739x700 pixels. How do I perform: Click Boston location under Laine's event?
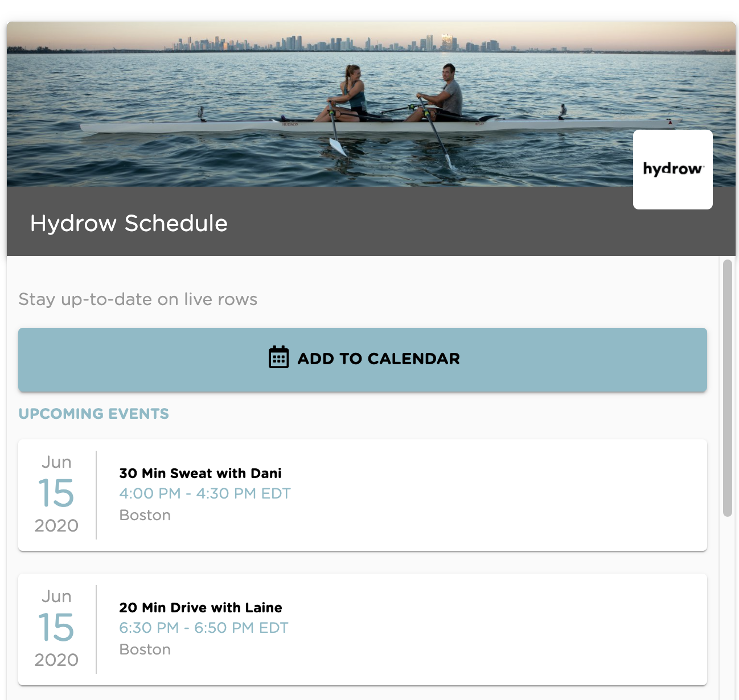point(145,649)
